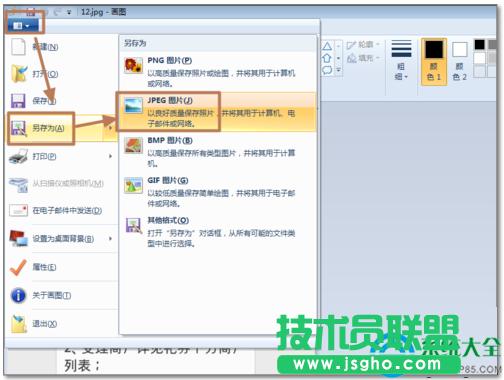Choose JPEG 图片 in Save As list
Viewport: 504px width, 380px height.
pos(218,111)
